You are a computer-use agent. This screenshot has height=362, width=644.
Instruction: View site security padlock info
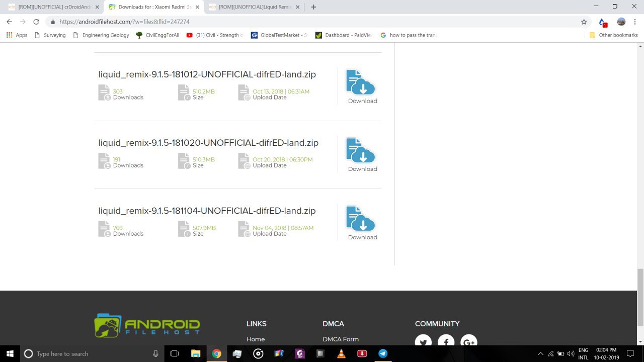(53, 22)
